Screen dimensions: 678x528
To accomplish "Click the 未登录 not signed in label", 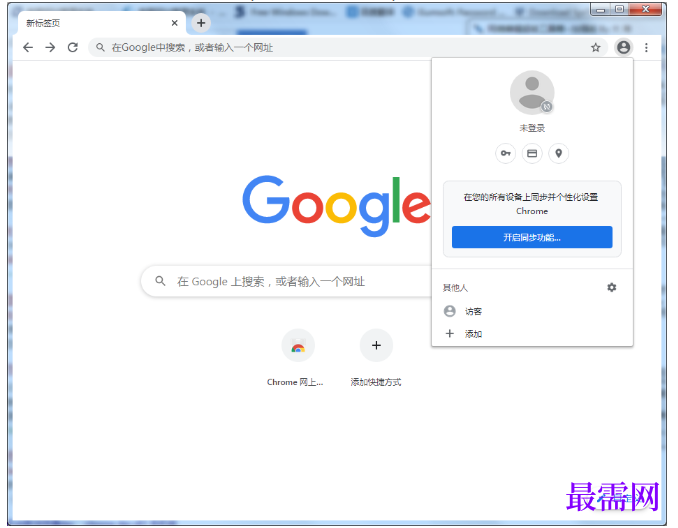I will point(532,128).
